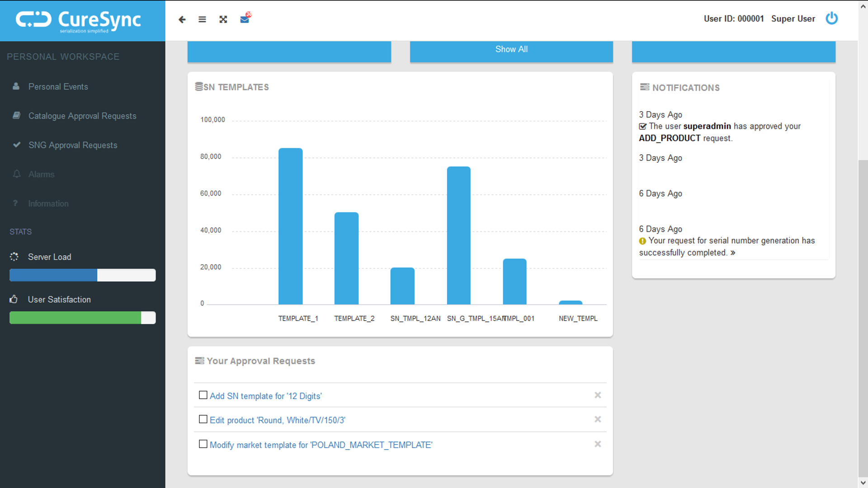This screenshot has width=868, height=488.
Task: Dismiss the '12 Digits' request with X
Action: [x=598, y=395]
